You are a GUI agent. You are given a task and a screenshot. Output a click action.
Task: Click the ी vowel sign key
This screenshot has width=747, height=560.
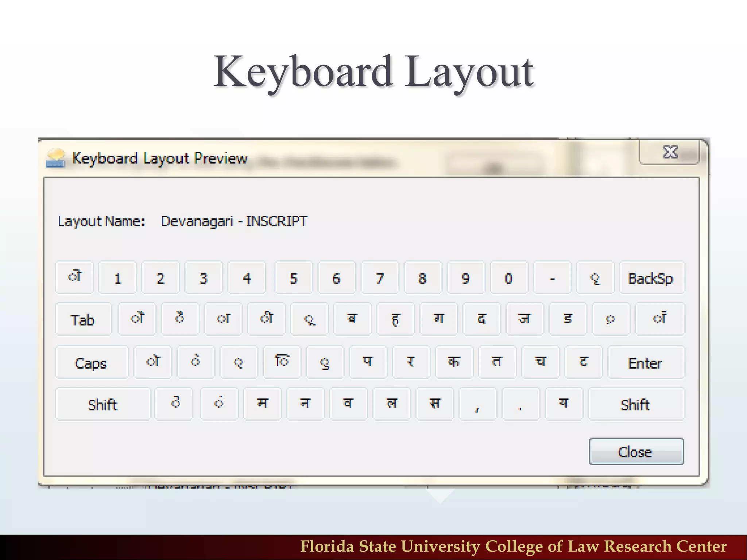[x=266, y=319]
